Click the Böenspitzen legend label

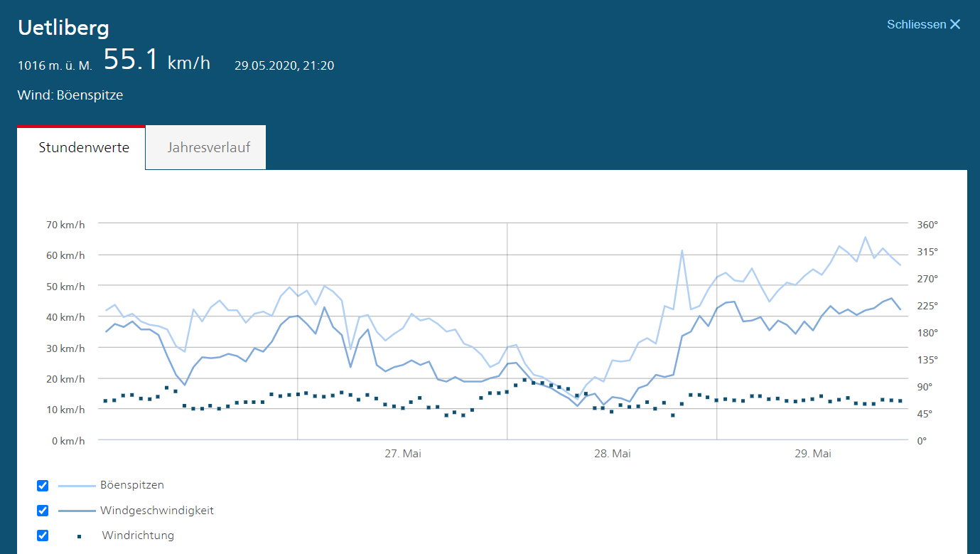click(132, 485)
